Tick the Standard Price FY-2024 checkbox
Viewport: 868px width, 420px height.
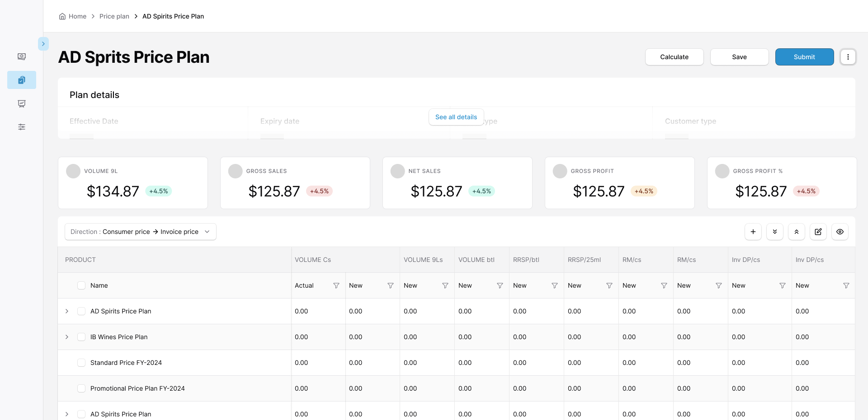(81, 363)
